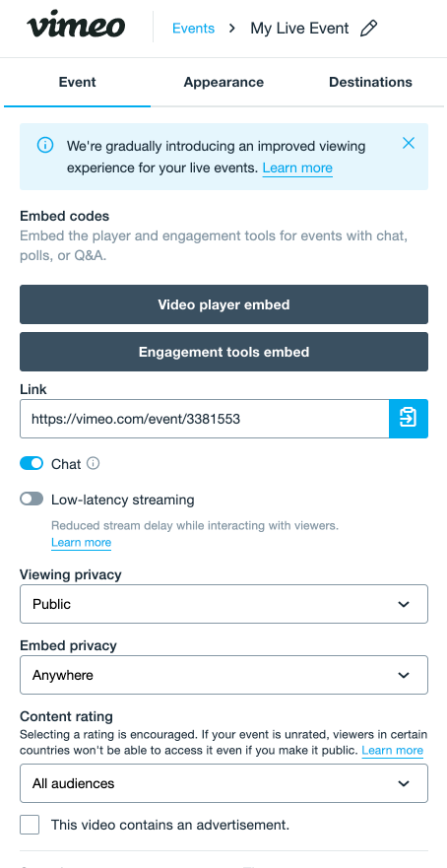Disable the Chat toggle

click(x=32, y=463)
